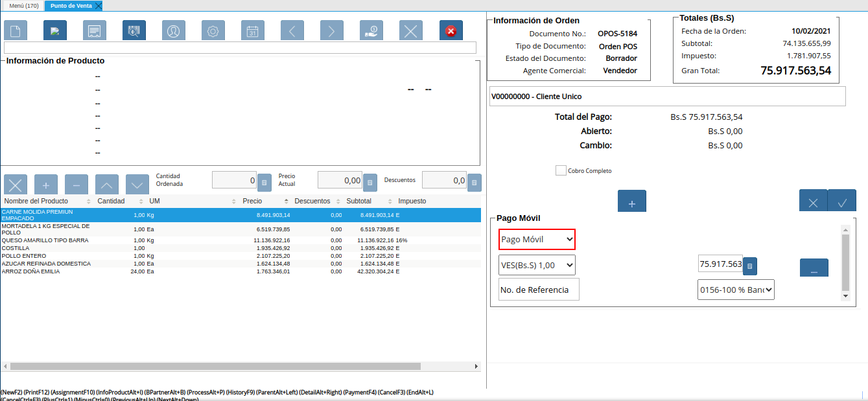Open order history calendar icon
Viewport: 868px width, 401px height.
coord(253,30)
